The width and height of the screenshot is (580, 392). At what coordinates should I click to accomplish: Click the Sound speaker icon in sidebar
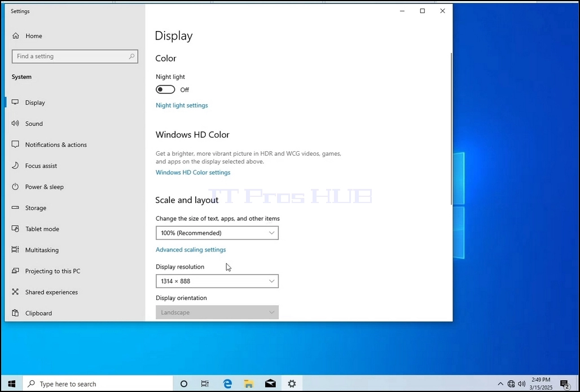click(x=15, y=124)
